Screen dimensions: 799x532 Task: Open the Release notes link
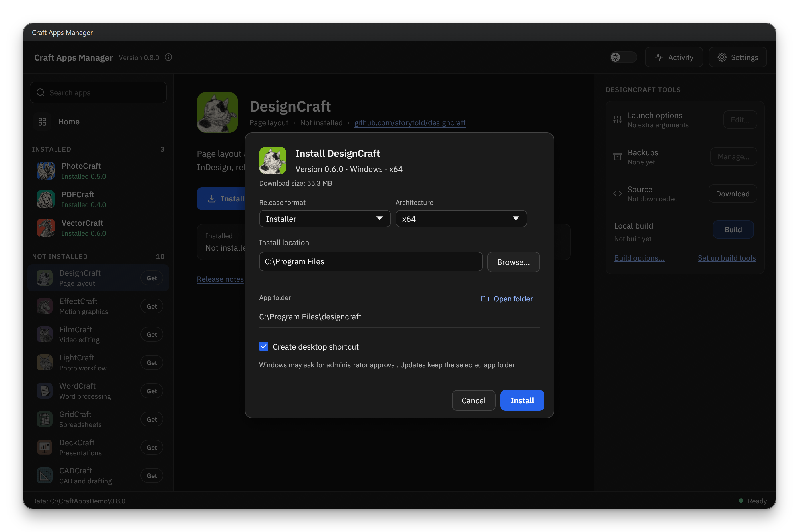(x=220, y=279)
